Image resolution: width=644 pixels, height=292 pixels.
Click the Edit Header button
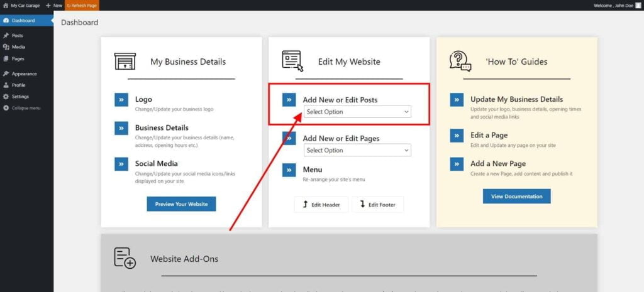pos(321,205)
